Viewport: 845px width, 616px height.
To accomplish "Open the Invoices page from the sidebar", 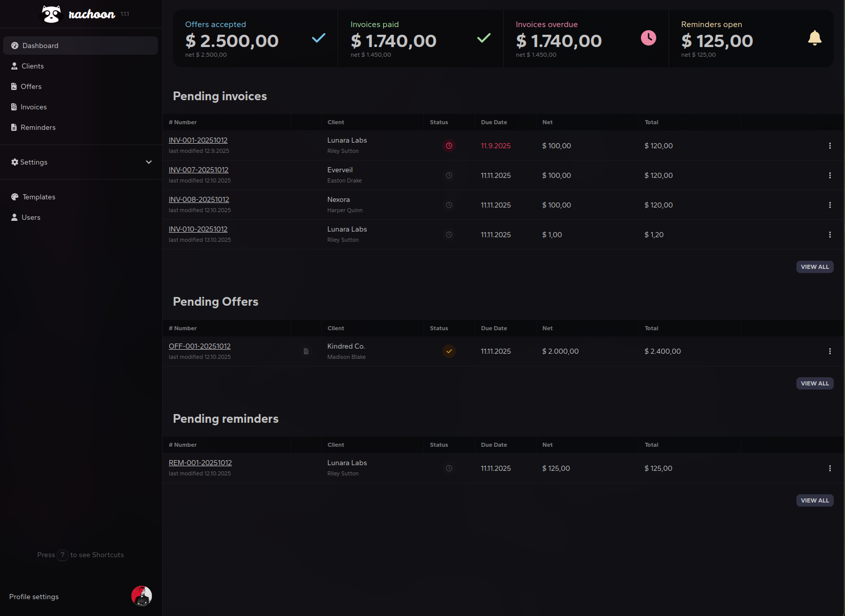I will click(34, 107).
